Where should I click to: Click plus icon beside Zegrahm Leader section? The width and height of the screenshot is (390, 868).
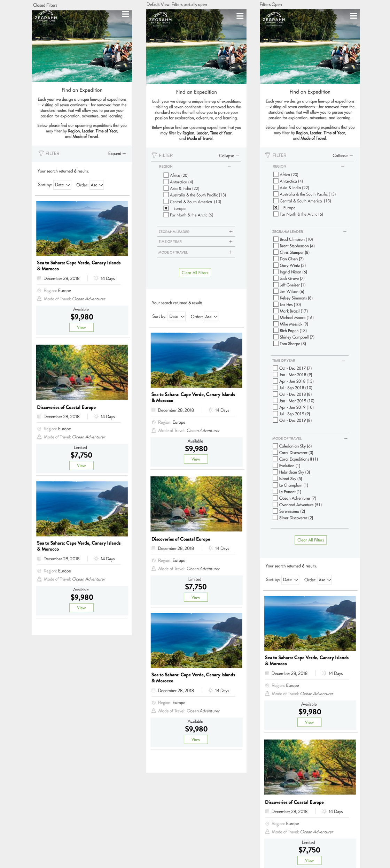click(231, 231)
